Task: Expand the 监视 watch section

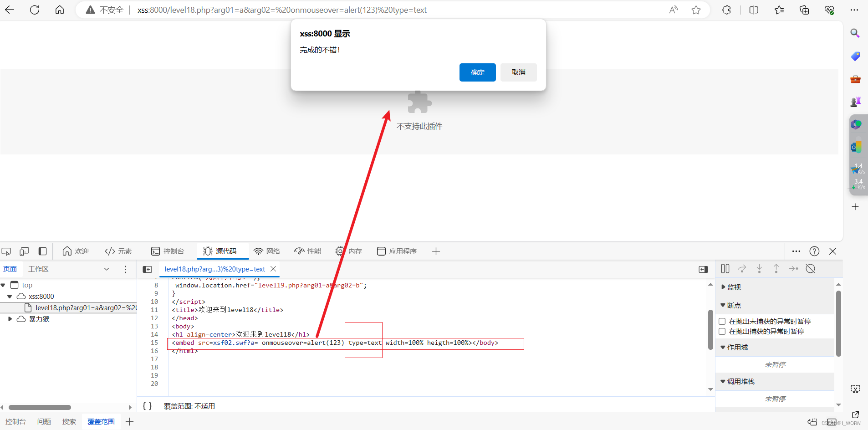Action: (731, 287)
